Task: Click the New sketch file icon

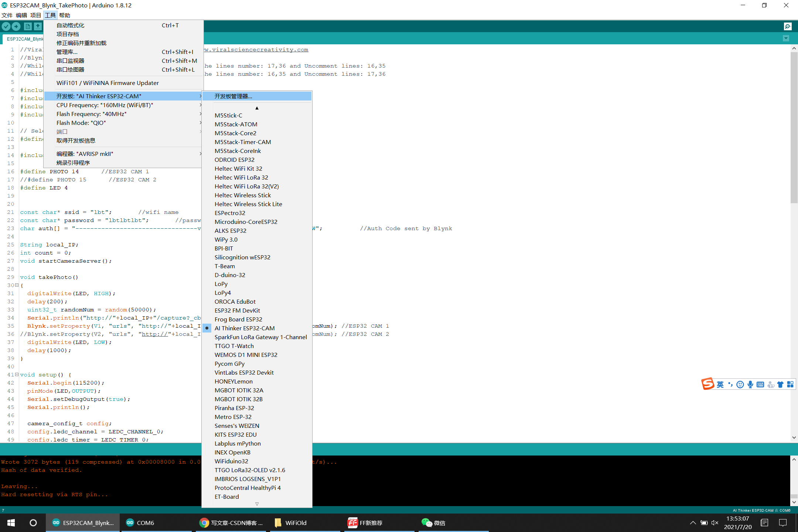Action: [28, 26]
